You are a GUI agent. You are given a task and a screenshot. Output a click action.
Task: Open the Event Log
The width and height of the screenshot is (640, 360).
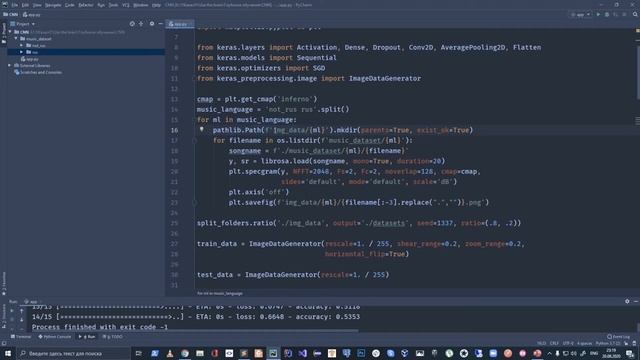[618, 337]
